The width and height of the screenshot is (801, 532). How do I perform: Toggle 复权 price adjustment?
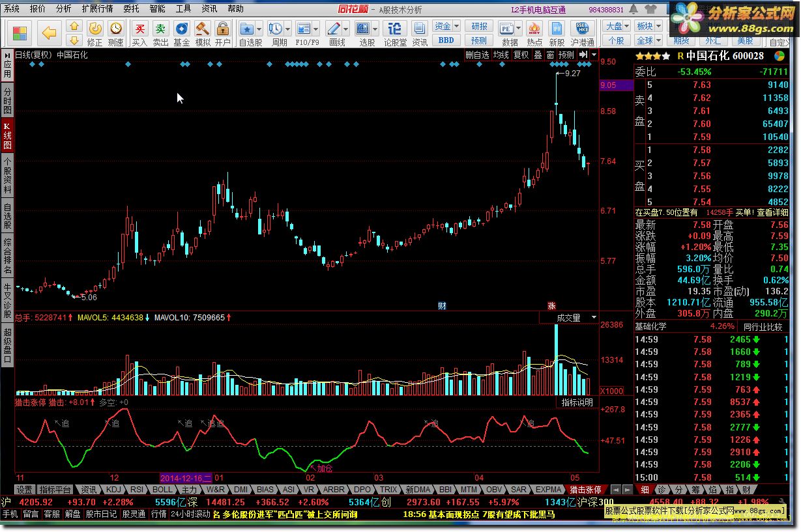521,55
